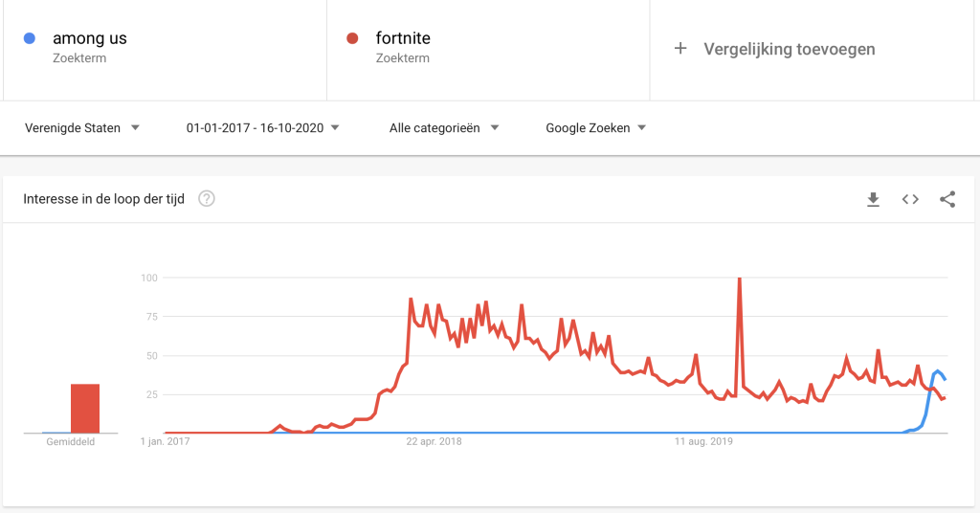Viewport: 980px width, 513px height.
Task: Click the 22 apr. 2018 axis label
Action: coord(434,442)
